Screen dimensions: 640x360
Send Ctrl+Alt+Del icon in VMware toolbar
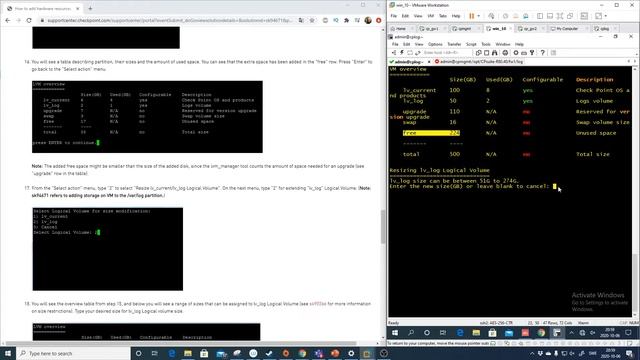(x=491, y=16)
